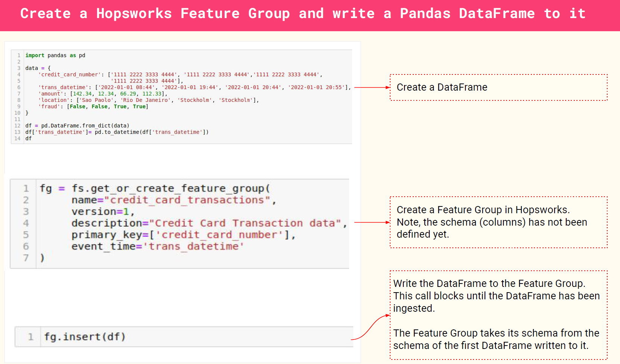Click the second '1111 2222 3333 4444' continuation line

point(147,81)
